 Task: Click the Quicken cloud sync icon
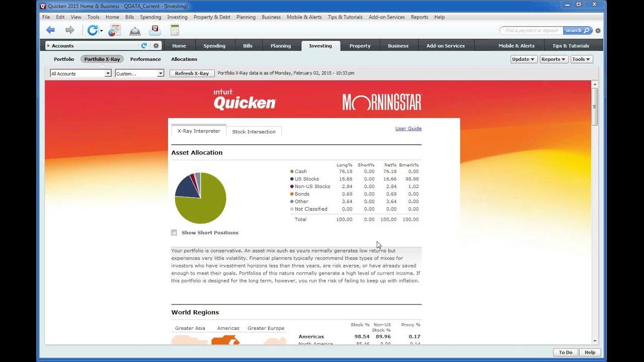155,30
